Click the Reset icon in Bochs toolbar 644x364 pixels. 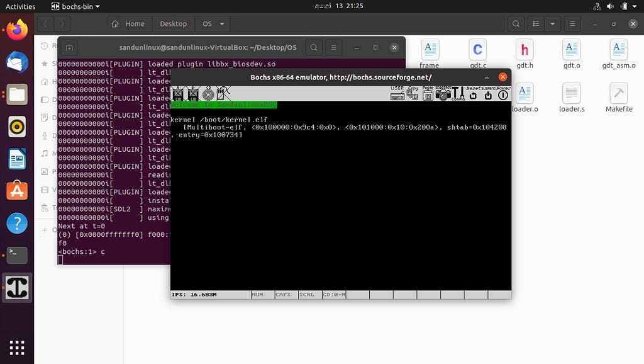click(x=473, y=94)
